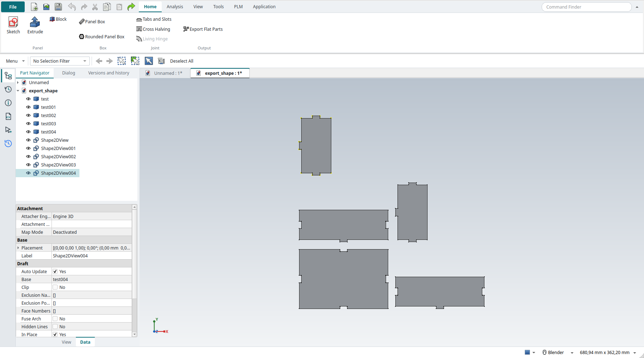This screenshot has width=644, height=358.
Task: Expand the Unnamed document tree node
Action: click(18, 83)
